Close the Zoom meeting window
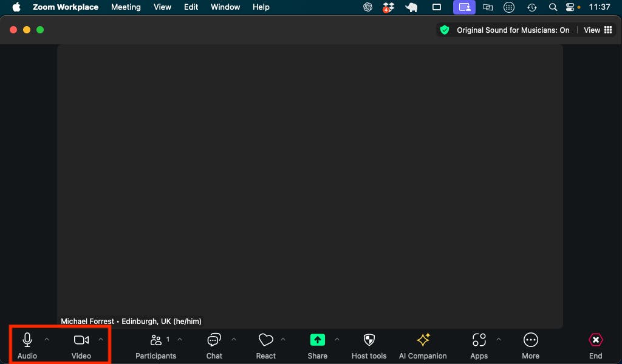This screenshot has width=622, height=364. click(13, 30)
